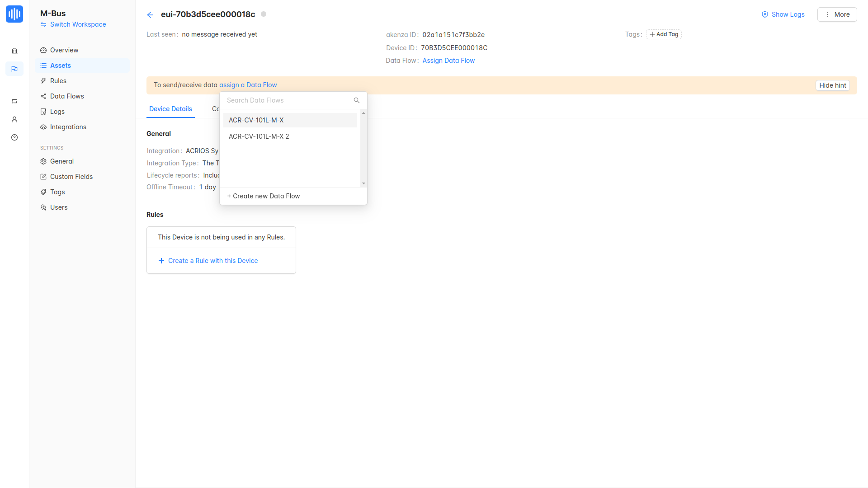The image size is (868, 488).
Task: Click the search magnifier icon in dropdown
Action: coord(357,100)
